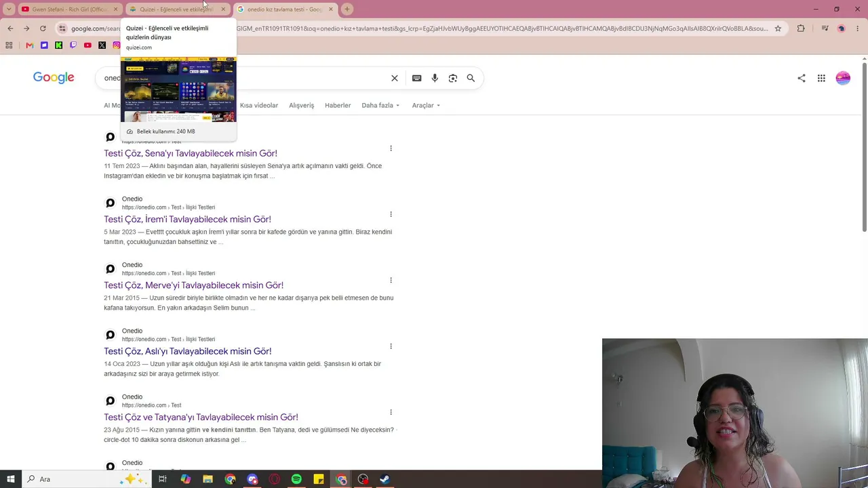Open the Windows Start menu
Screen dimensions: 868x488
[x=11, y=479]
